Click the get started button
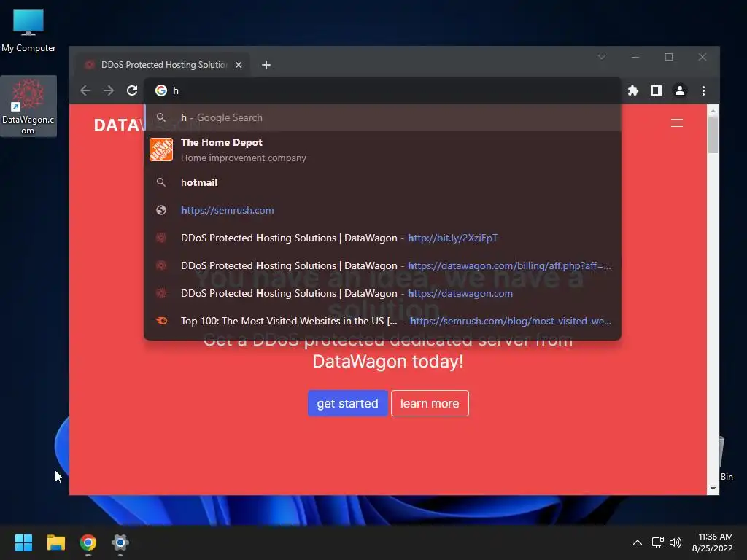Viewport: 747px width, 560px height. click(x=347, y=403)
